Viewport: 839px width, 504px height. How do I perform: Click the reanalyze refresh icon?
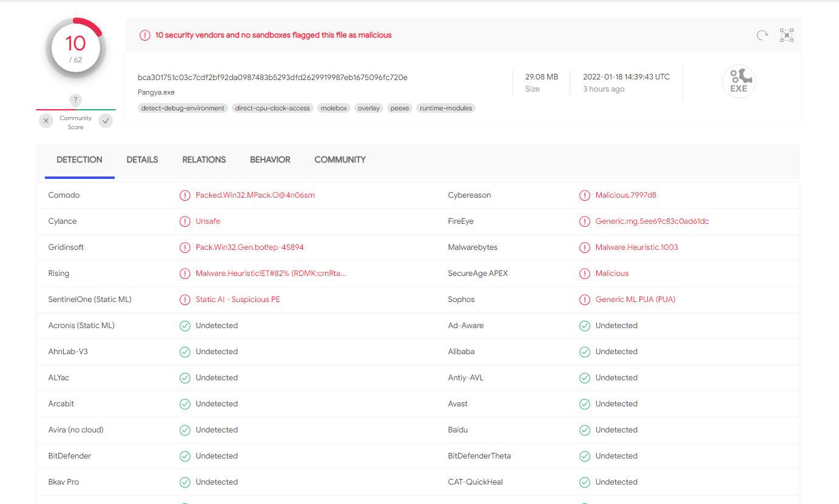(763, 35)
